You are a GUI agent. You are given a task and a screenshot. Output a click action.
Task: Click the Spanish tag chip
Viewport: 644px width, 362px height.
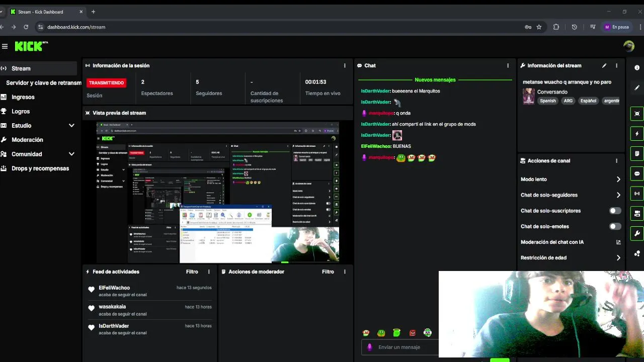click(548, 101)
